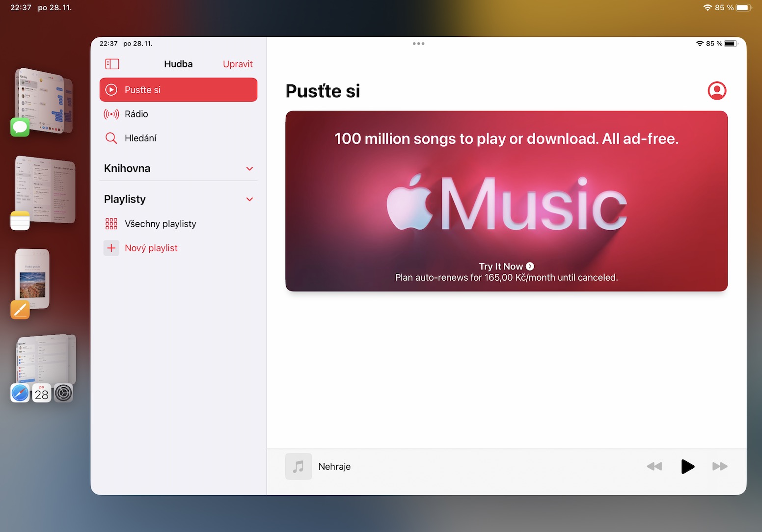Open the account profile icon
This screenshot has width=762, height=532.
click(x=717, y=91)
